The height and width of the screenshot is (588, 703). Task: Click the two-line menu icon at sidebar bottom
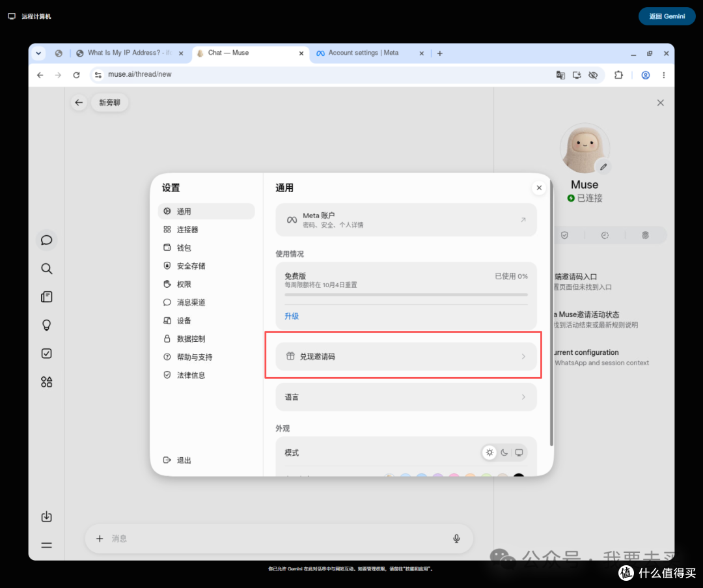point(47,546)
